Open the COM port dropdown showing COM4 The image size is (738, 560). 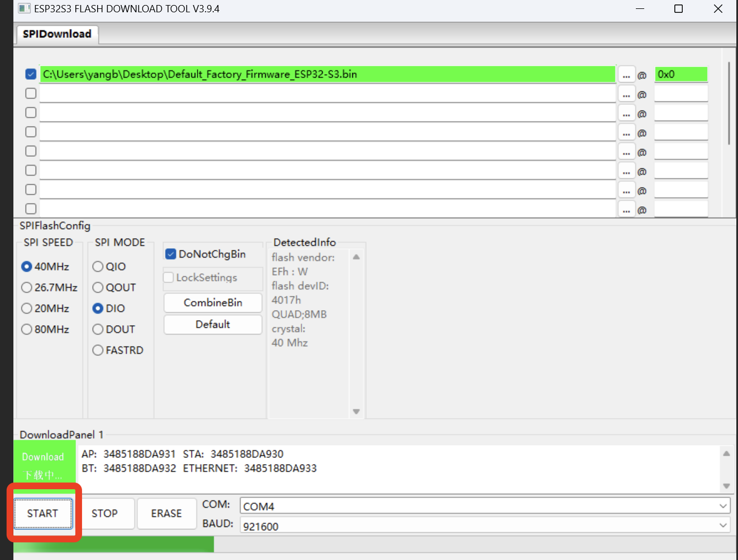pos(485,506)
